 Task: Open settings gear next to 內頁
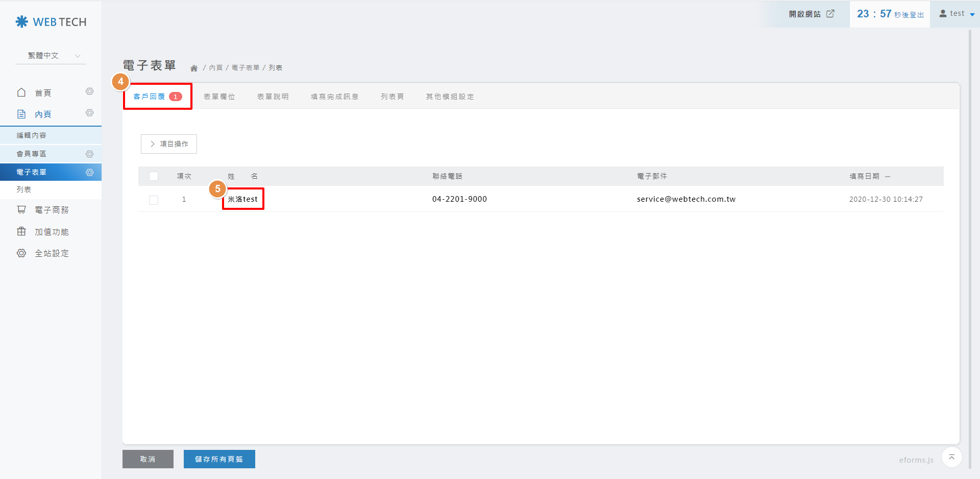click(89, 113)
